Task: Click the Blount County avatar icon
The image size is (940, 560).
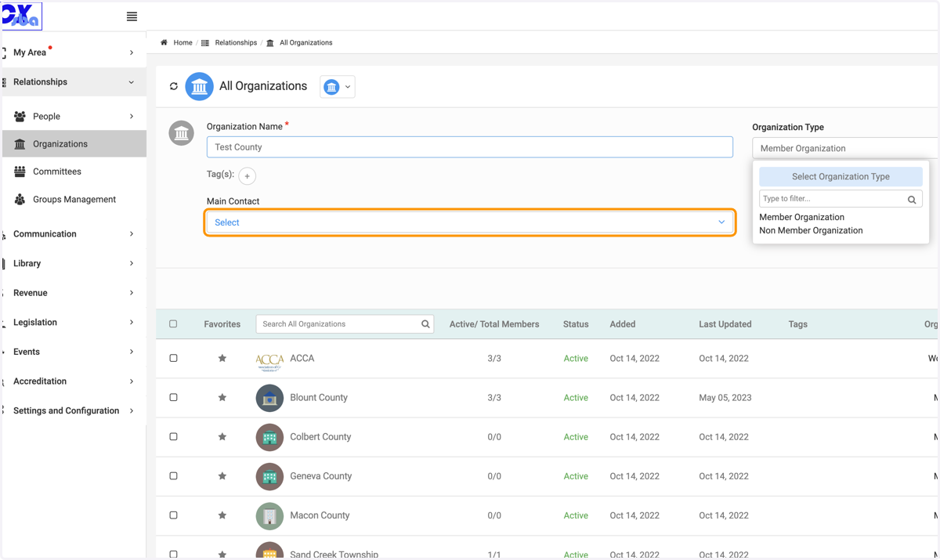Action: point(269,398)
